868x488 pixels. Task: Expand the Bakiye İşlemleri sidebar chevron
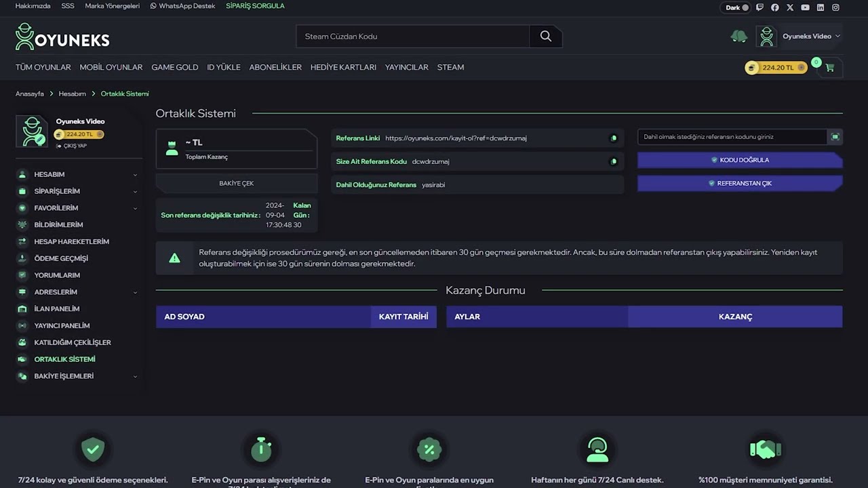[135, 376]
